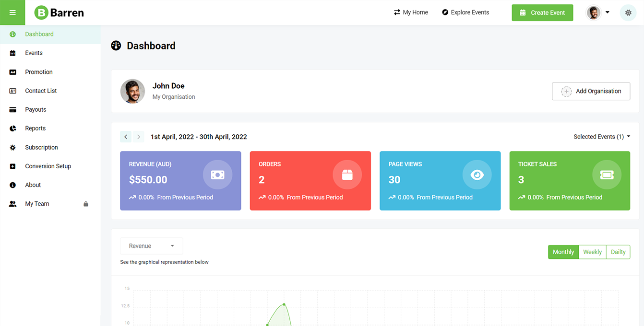Open the Selected Events dropdown
This screenshot has height=326, width=644.
[602, 137]
